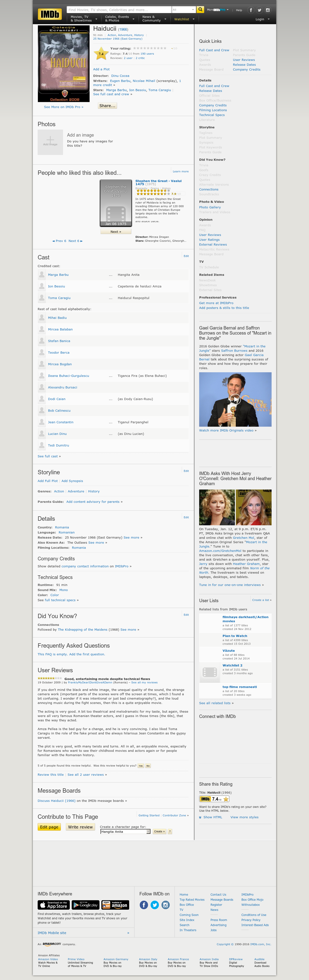Screen dimensions: 309x980
Task: Click into the Find Movies search field
Action: 119,9
